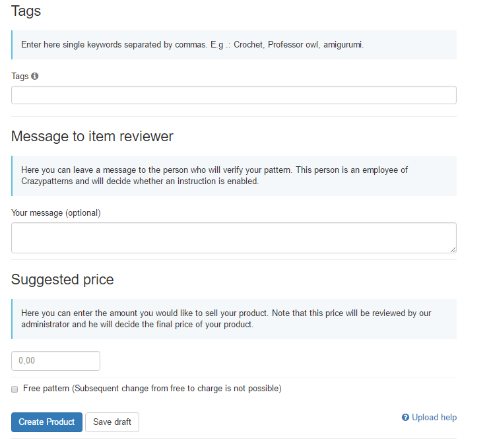Tick the Free pattern checkbox
Viewport: 489px width, 448px height.
coord(15,389)
